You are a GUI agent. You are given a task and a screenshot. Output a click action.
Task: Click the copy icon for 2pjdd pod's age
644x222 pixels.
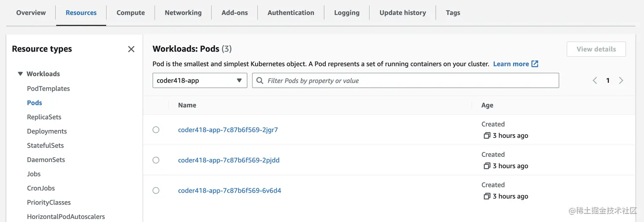487,166
